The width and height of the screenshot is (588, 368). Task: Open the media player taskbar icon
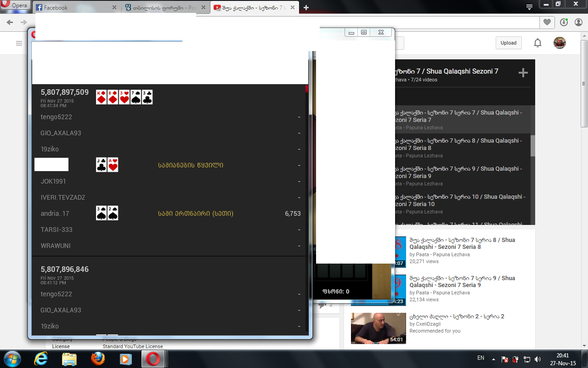[x=125, y=359]
